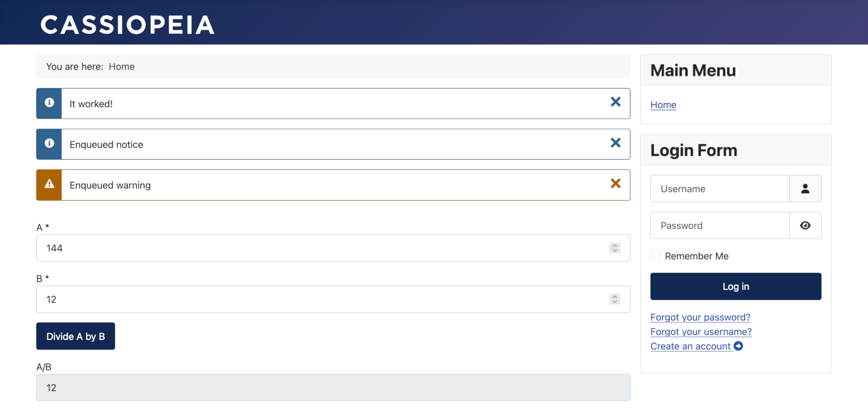Click the person icon beside the Username field

click(x=805, y=188)
